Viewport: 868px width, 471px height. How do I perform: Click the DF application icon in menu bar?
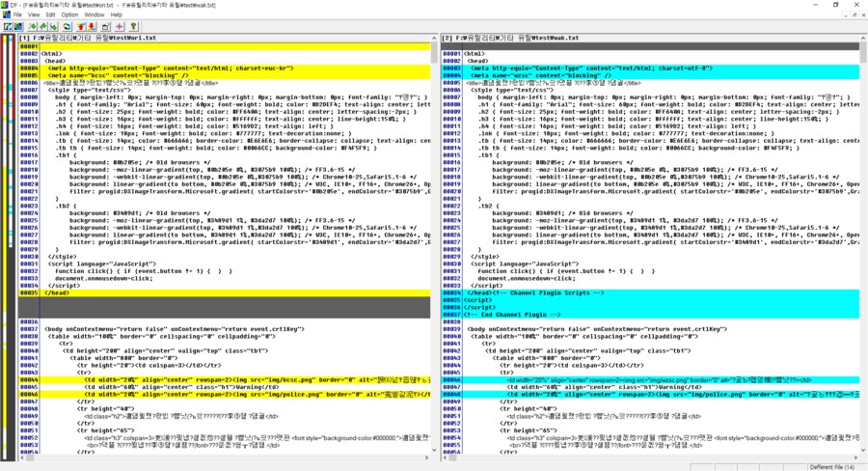pyautogui.click(x=6, y=15)
